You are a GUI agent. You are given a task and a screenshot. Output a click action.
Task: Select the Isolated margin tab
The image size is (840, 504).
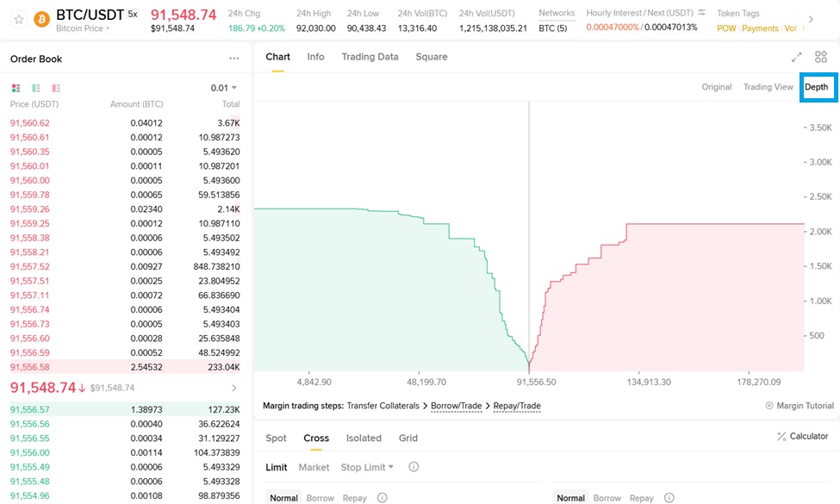(x=364, y=438)
